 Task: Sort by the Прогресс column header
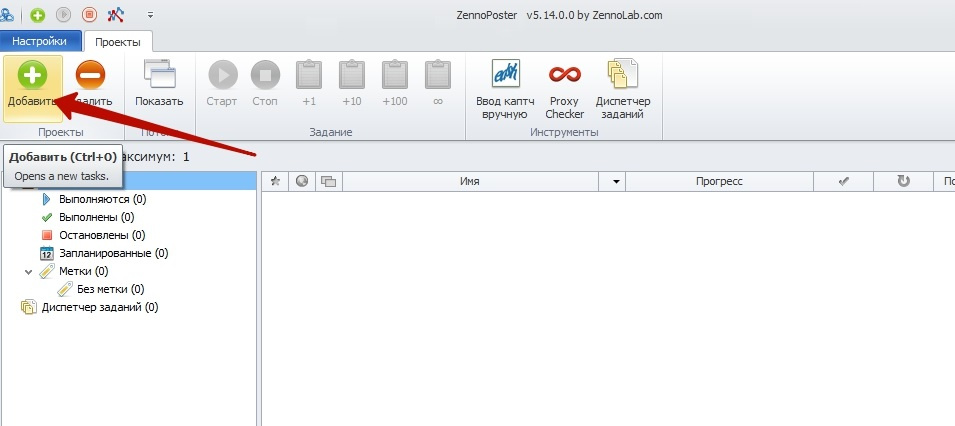[718, 181]
